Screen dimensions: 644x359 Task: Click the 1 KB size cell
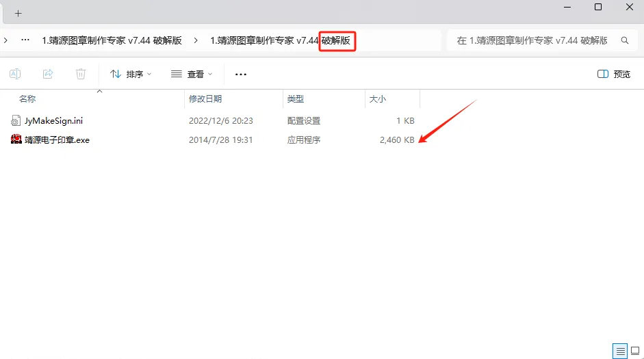pos(405,120)
